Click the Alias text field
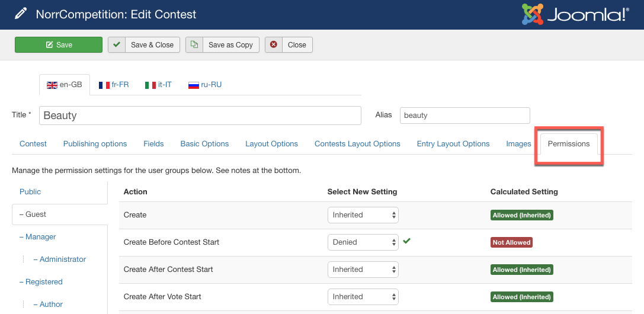This screenshot has height=314, width=644. point(464,116)
